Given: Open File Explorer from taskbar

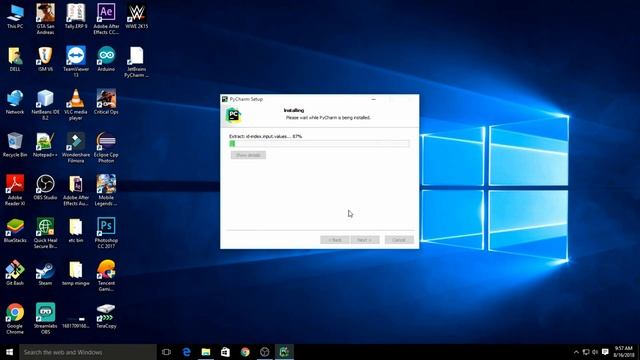Looking at the screenshot, I should point(206,352).
